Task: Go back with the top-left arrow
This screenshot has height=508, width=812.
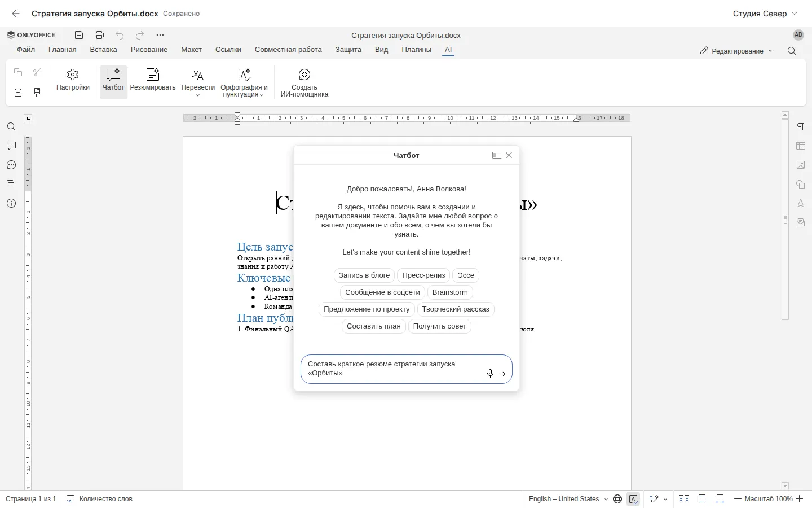Action: (16, 14)
